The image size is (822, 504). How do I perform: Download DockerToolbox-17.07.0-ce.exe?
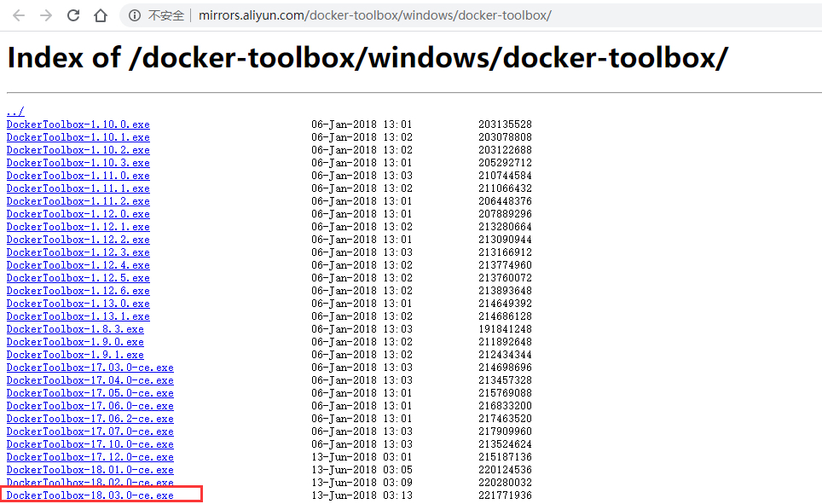tap(89, 431)
